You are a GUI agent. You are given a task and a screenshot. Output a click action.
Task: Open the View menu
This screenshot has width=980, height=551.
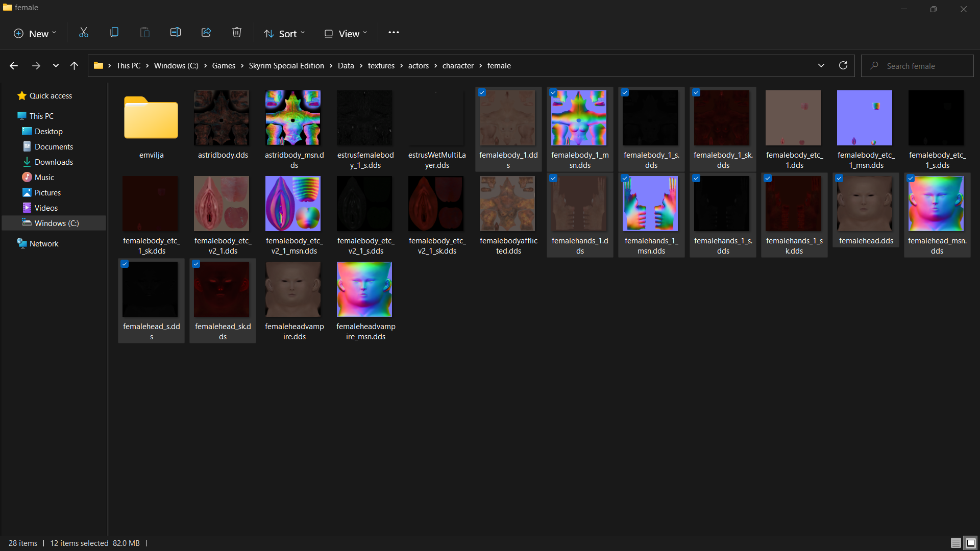tap(346, 34)
